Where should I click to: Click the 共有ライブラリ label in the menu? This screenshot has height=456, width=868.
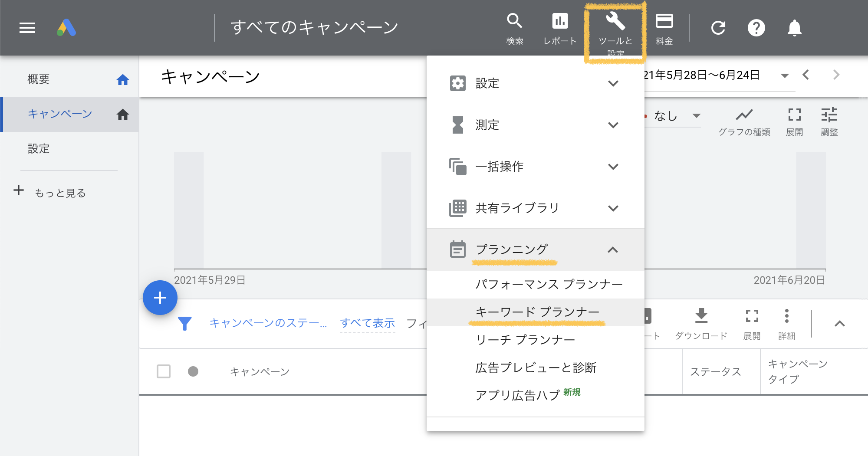click(x=517, y=208)
